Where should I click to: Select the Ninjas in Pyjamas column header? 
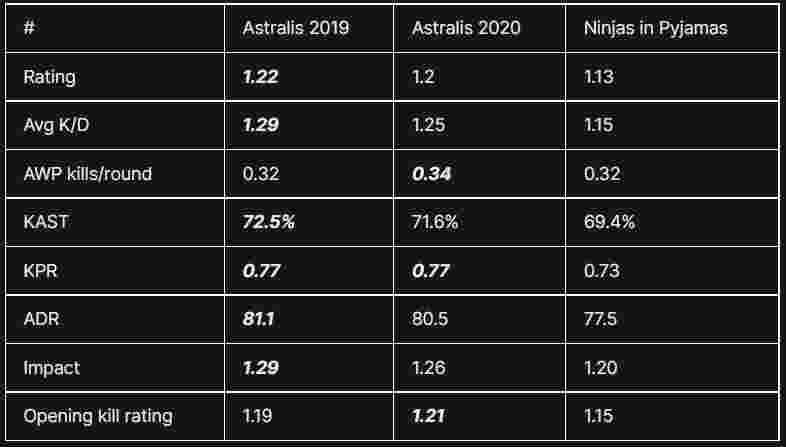655,28
